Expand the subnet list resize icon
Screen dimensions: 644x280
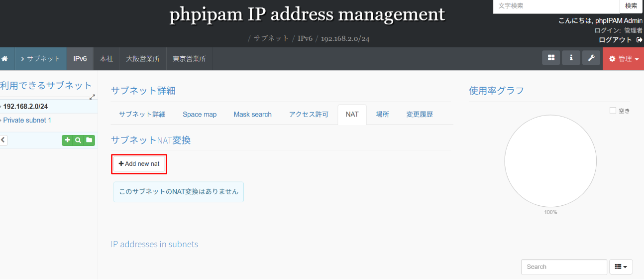92,97
